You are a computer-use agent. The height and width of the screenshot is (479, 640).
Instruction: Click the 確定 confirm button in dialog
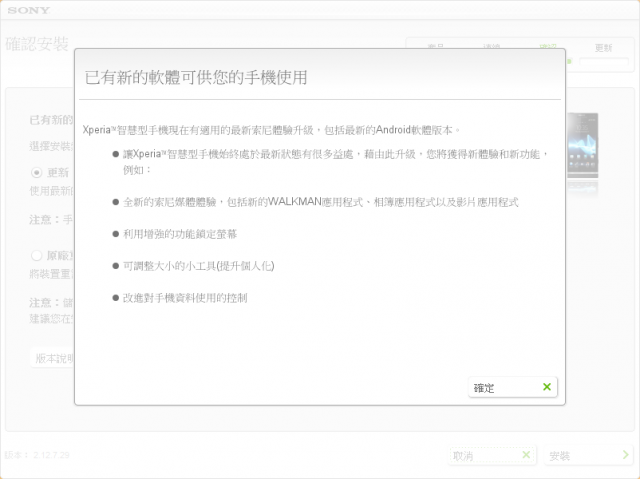(512, 387)
